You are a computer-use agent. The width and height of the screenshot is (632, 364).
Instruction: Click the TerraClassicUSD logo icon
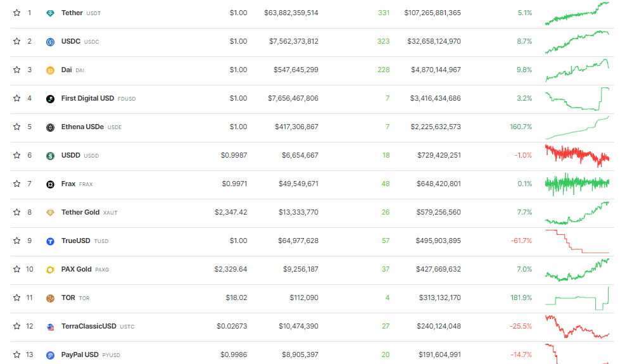(x=50, y=327)
